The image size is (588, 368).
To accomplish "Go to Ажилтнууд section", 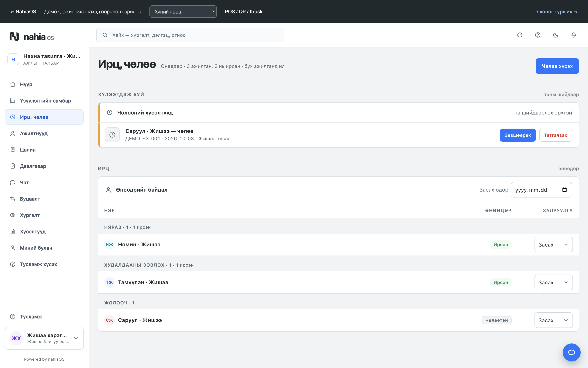I will (44, 133).
